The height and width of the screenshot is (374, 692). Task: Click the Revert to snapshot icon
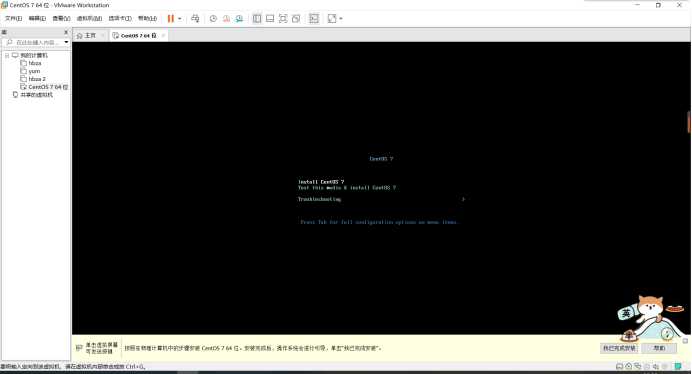click(x=226, y=18)
